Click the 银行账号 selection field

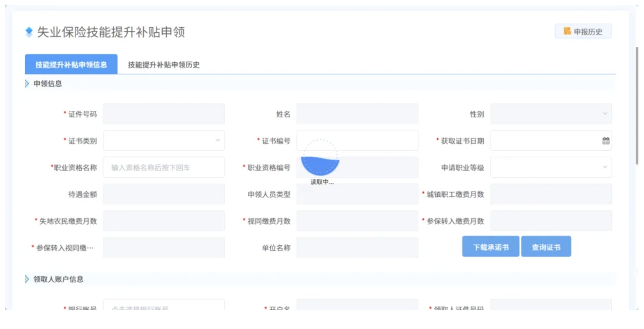point(164,306)
